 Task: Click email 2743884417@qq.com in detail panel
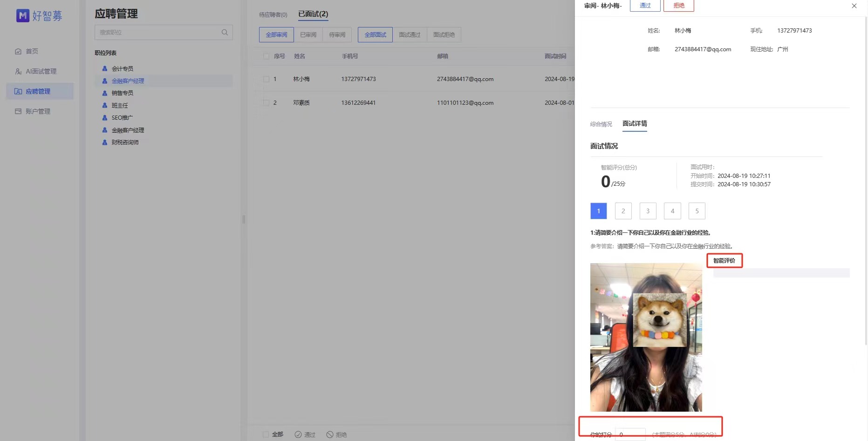703,49
